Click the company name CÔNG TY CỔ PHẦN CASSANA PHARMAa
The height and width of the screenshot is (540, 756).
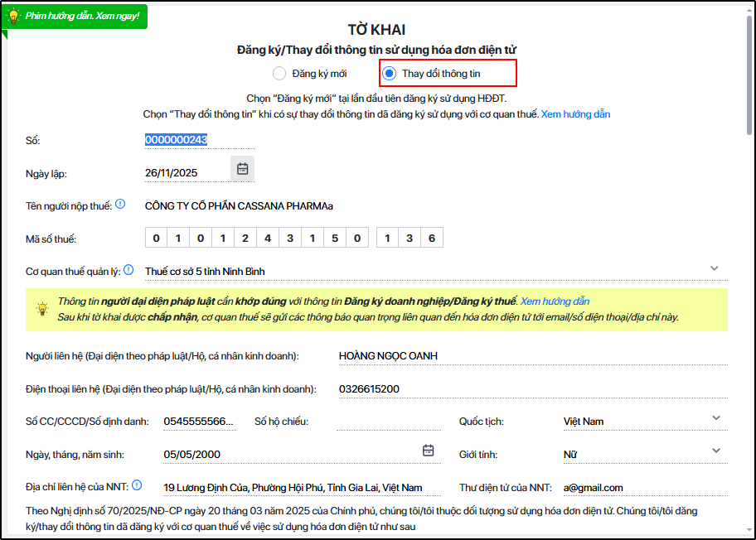click(239, 206)
